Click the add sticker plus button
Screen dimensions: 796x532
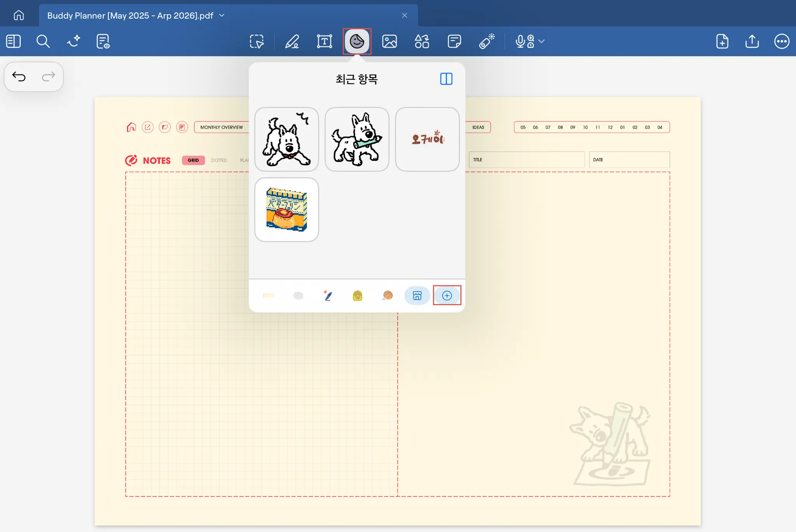point(447,296)
